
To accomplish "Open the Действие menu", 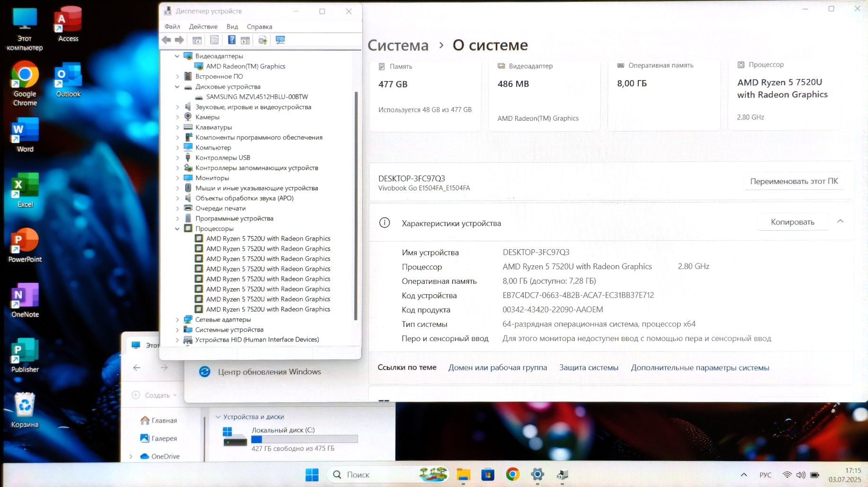I will 203,27.
